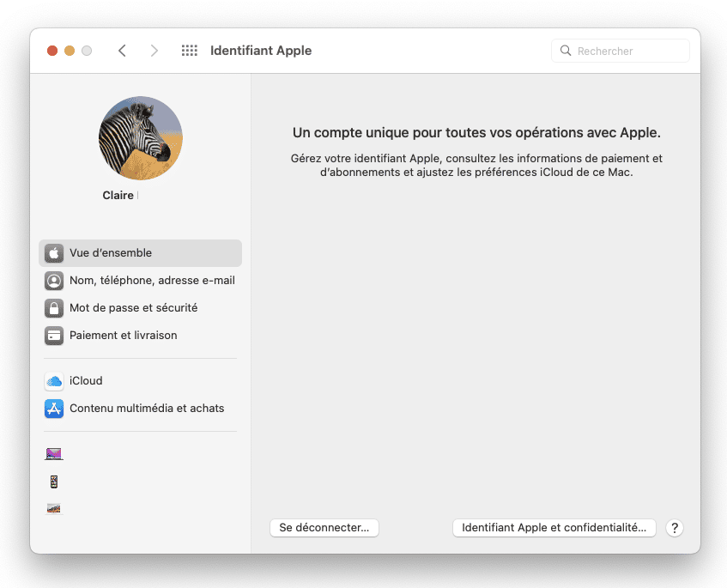Show all preferences grid icon

(x=189, y=51)
